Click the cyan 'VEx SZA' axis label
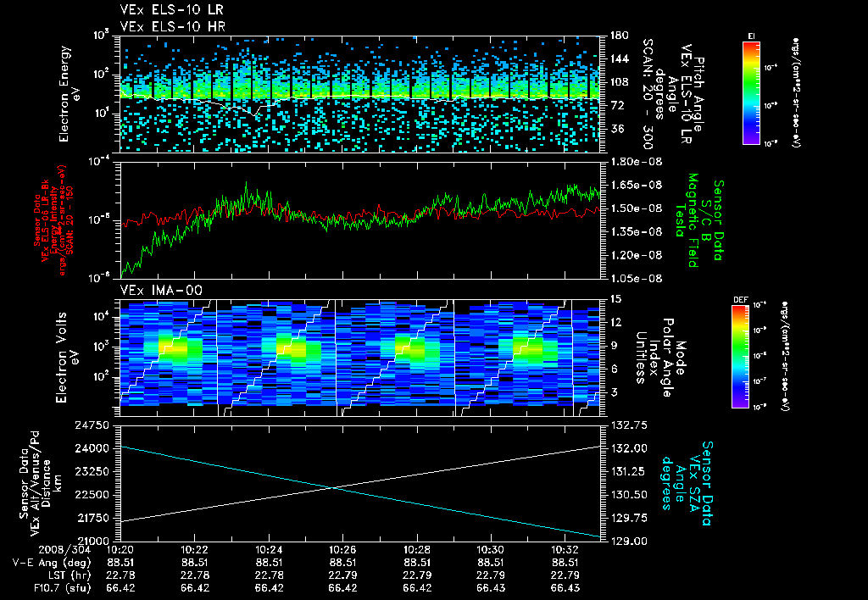The image size is (868, 600). [x=693, y=483]
